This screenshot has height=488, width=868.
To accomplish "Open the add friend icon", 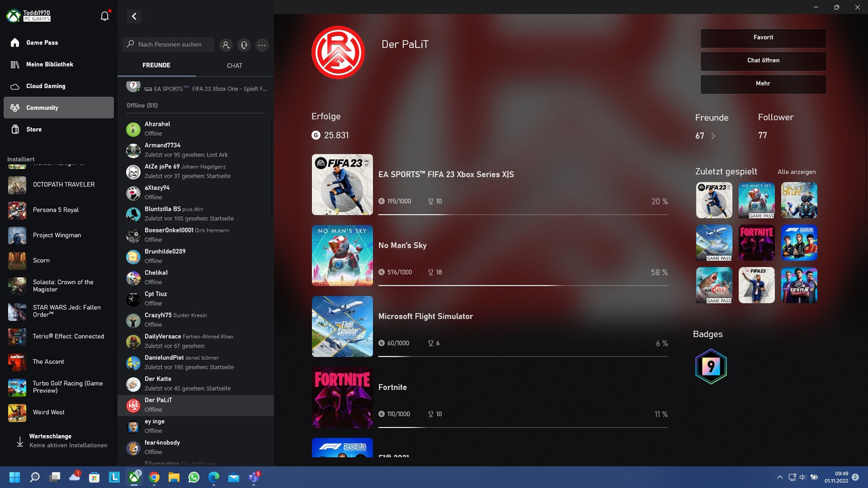I will pyautogui.click(x=226, y=45).
